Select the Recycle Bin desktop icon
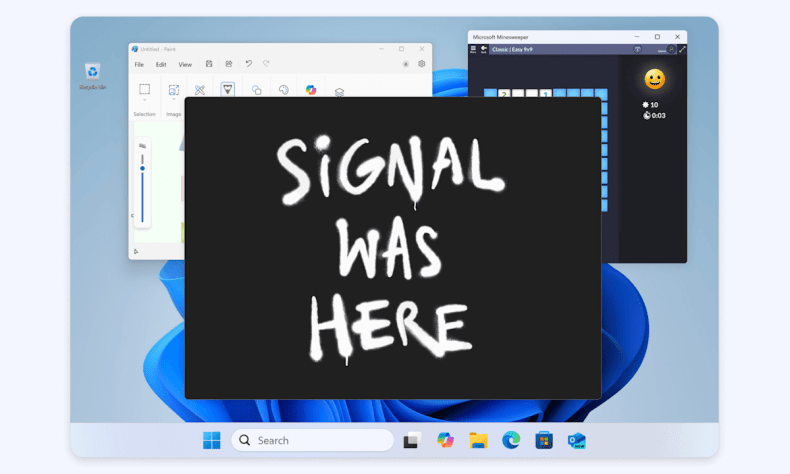The image size is (790, 474). (92, 76)
